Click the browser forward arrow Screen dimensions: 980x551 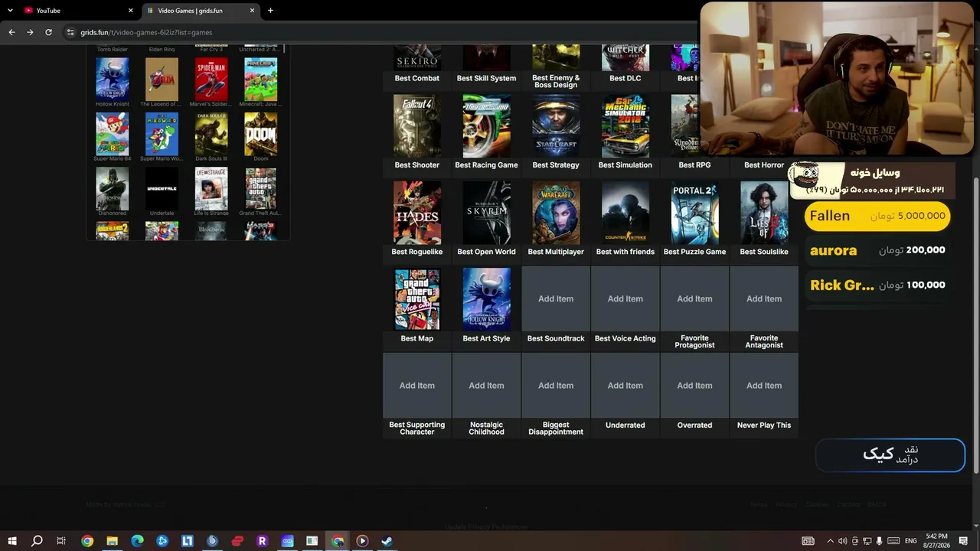coord(30,32)
